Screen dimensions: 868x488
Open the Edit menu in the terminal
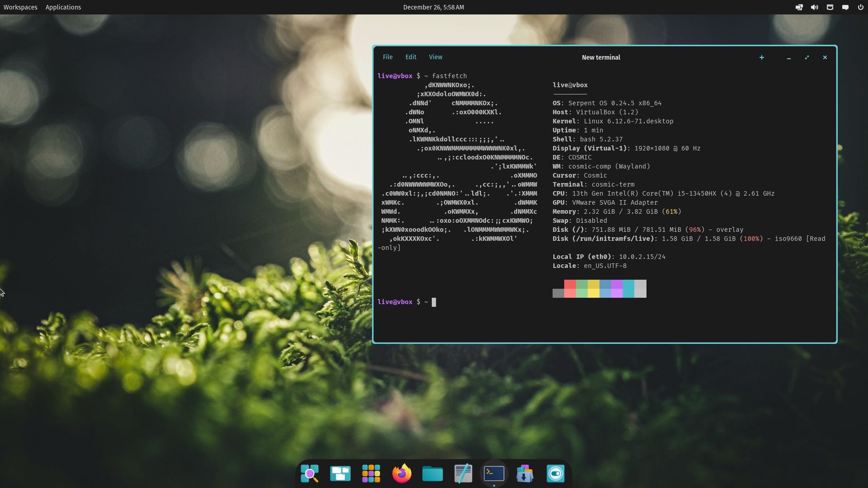[x=410, y=57]
